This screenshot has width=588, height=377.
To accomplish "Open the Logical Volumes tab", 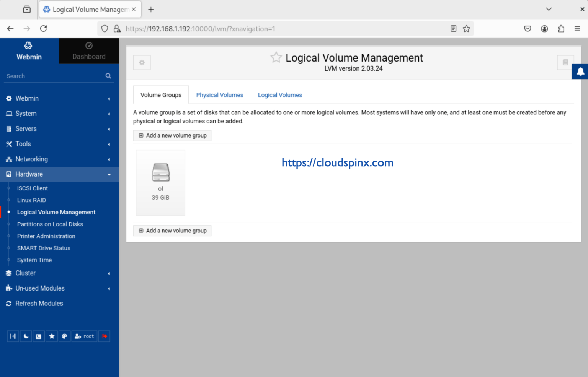I will [x=280, y=95].
